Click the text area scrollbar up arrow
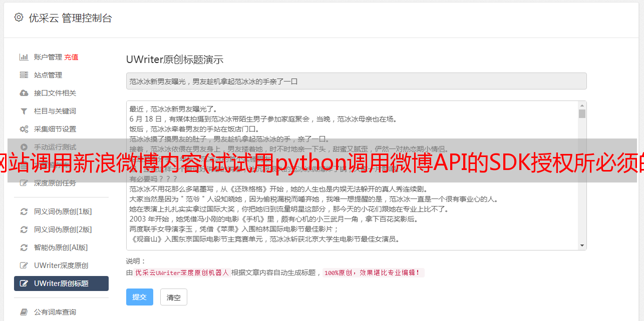Screen dimensions: 644x321 [582, 105]
